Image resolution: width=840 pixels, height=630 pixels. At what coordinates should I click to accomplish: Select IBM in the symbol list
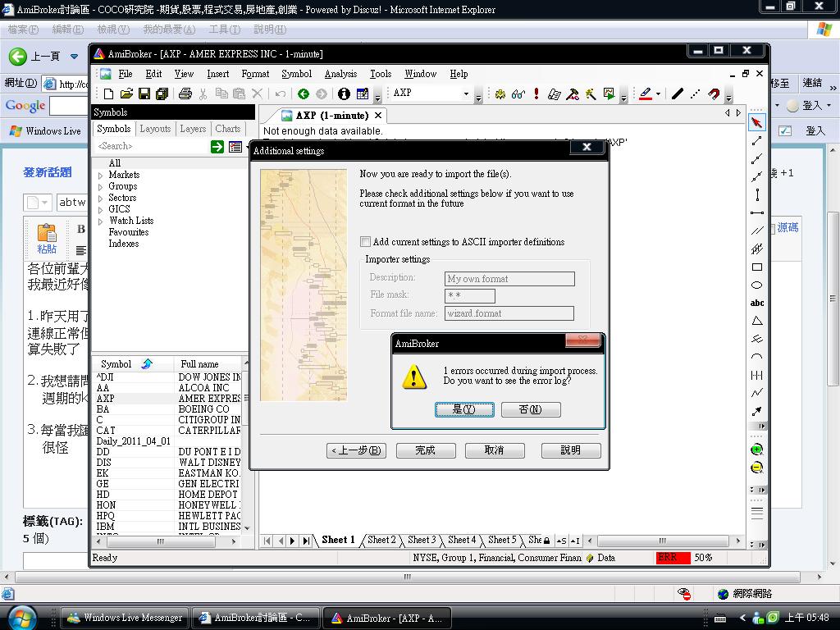click(x=167, y=527)
